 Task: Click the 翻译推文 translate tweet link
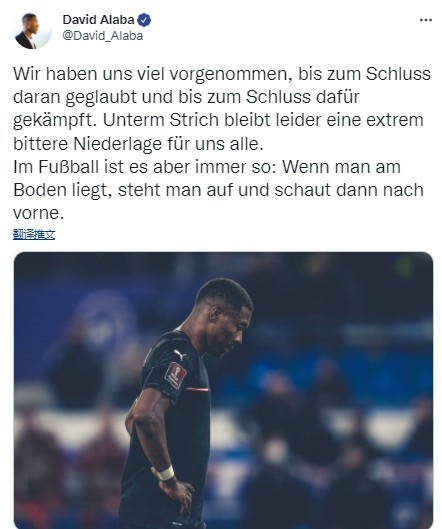[34, 234]
